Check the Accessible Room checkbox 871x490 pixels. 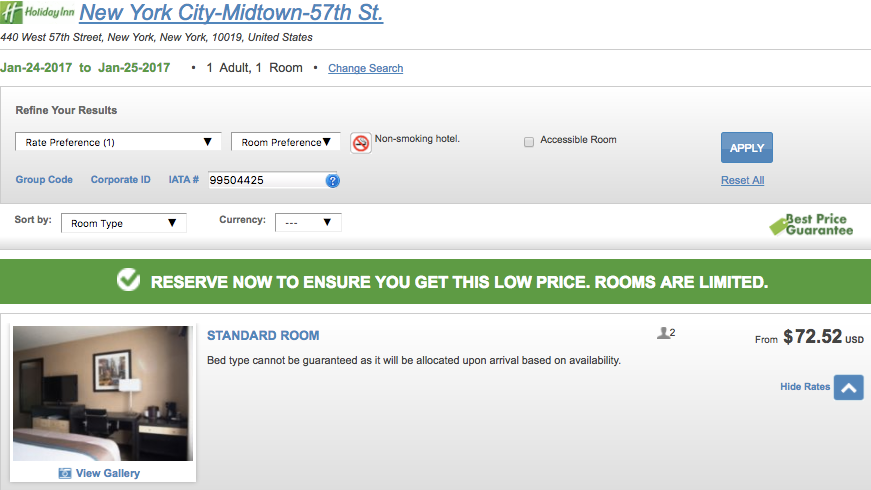pos(529,142)
